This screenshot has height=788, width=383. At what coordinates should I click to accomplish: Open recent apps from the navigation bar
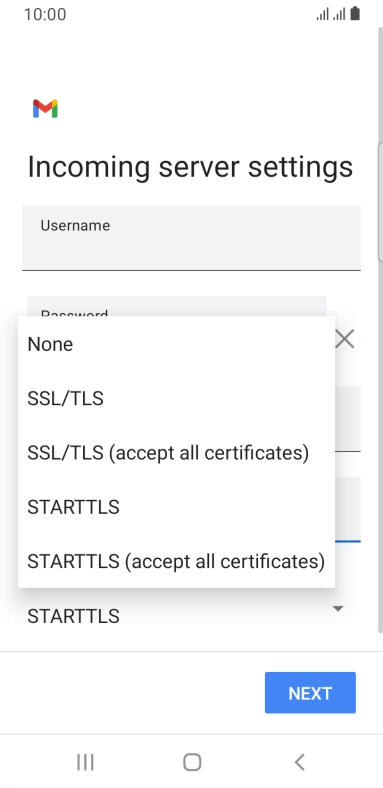(85, 762)
